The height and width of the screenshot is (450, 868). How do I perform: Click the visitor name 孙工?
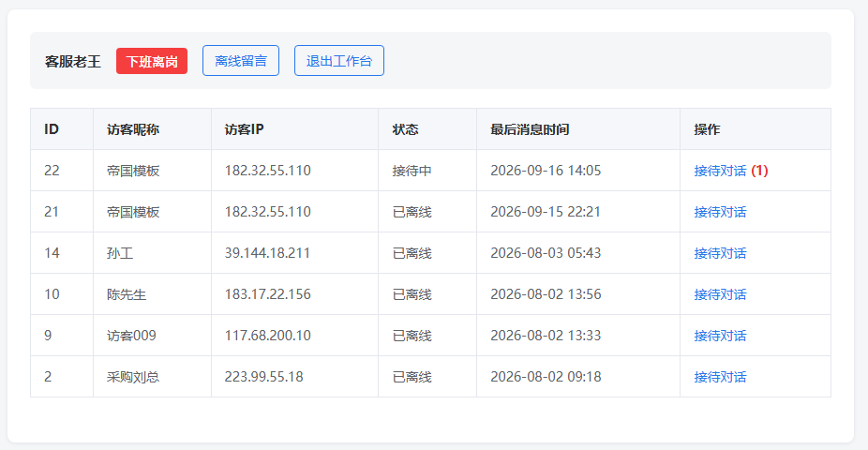120,253
